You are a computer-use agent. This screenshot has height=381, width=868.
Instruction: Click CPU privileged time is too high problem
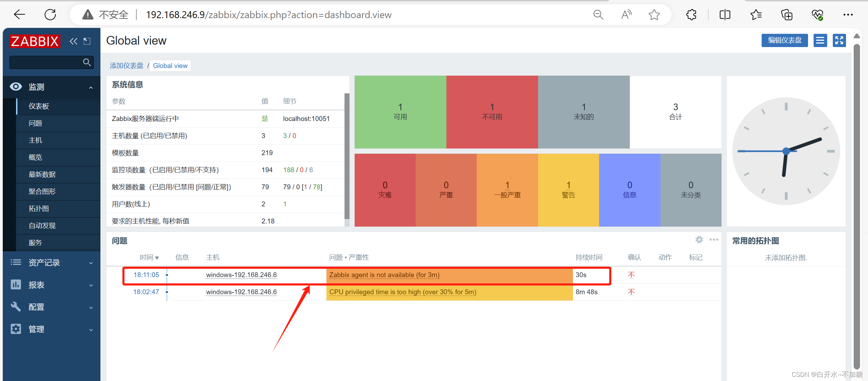pyautogui.click(x=403, y=292)
